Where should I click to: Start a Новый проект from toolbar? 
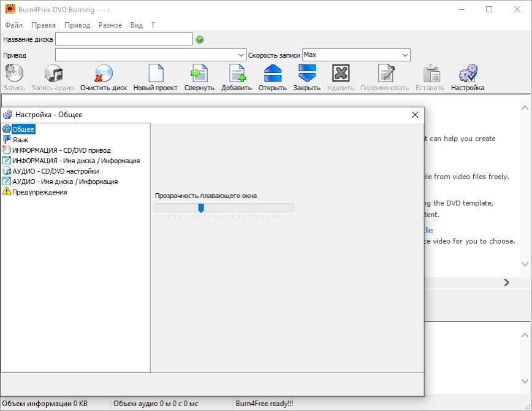(156, 74)
